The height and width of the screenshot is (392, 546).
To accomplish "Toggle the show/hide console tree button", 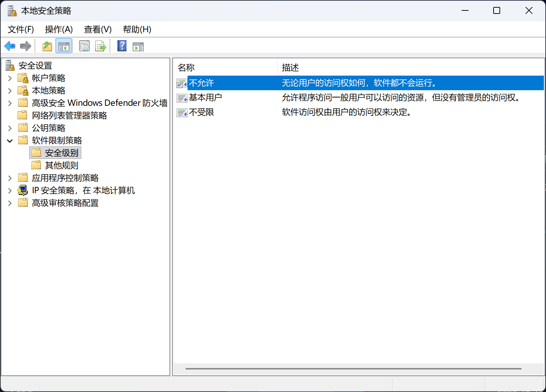I will [x=64, y=46].
